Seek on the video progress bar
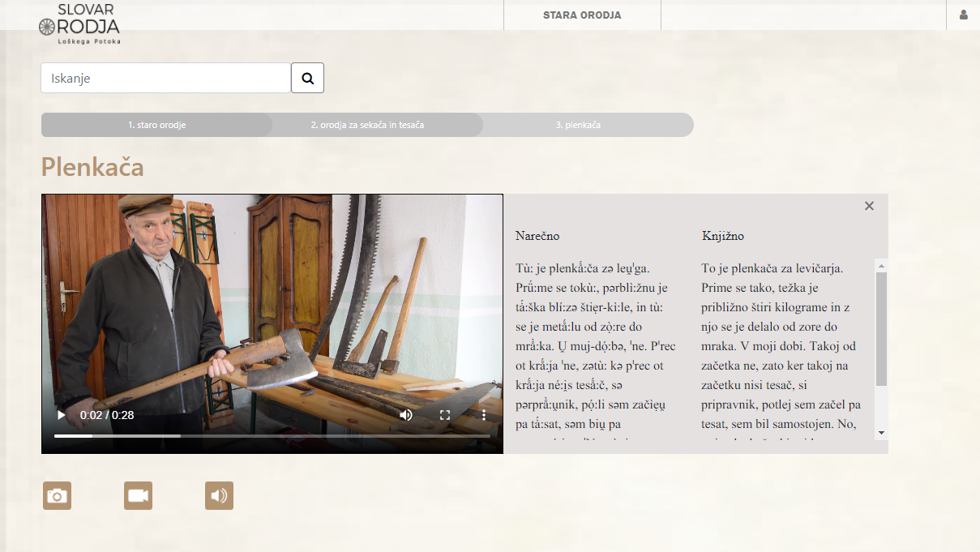The width and height of the screenshot is (980, 552). 272,436
